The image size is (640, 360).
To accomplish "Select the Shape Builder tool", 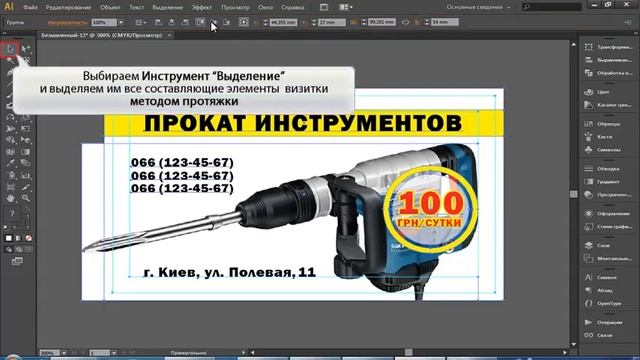I will click(10, 140).
